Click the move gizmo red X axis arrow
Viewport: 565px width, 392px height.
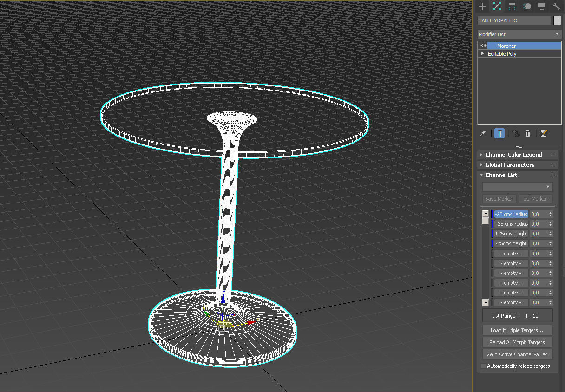point(251,322)
